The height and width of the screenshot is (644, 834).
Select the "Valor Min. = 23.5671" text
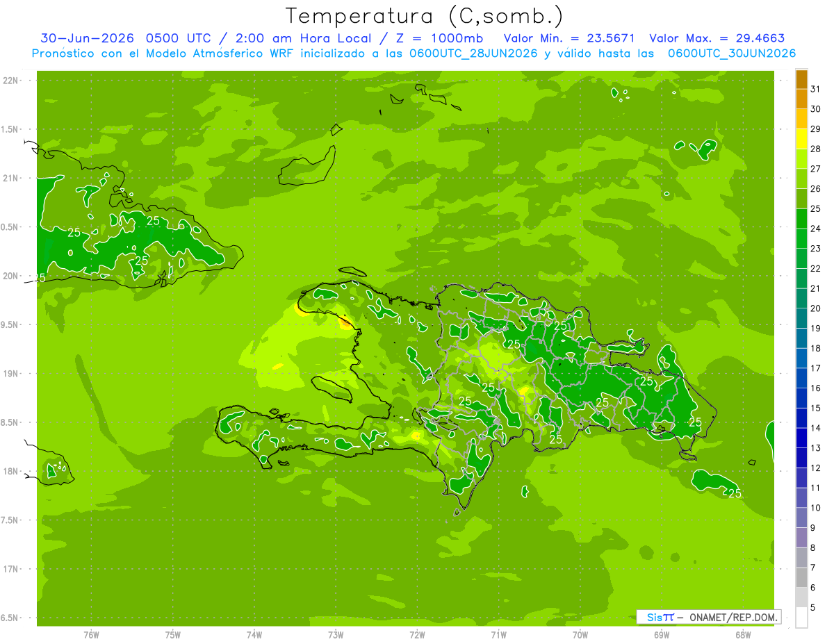coord(569,38)
